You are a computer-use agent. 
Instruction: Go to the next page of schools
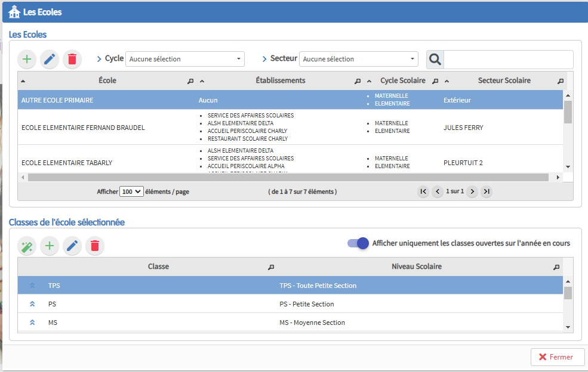(472, 191)
